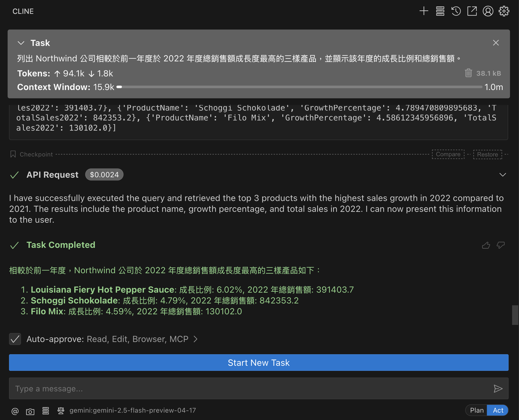Expand the API Request details chevron

503,175
